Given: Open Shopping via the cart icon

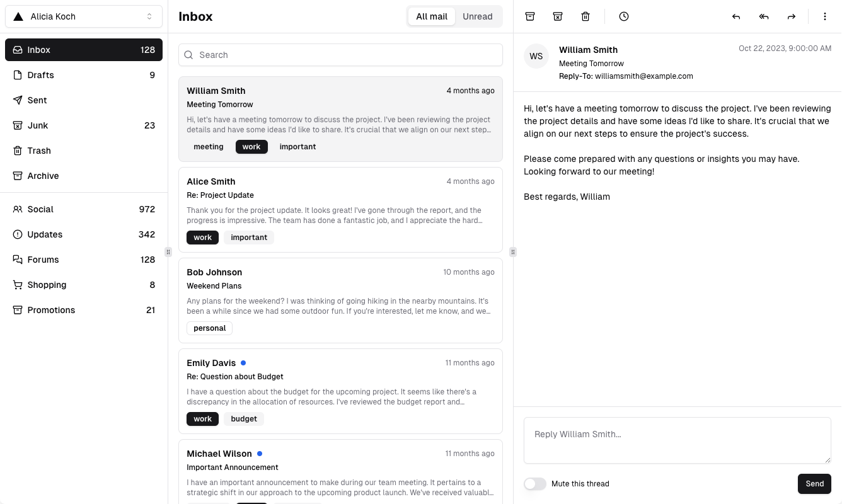Looking at the screenshot, I should [x=17, y=285].
